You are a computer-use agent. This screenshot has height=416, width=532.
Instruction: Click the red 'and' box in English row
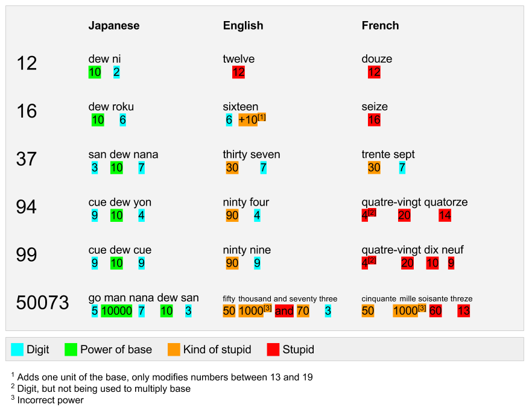[x=284, y=311]
